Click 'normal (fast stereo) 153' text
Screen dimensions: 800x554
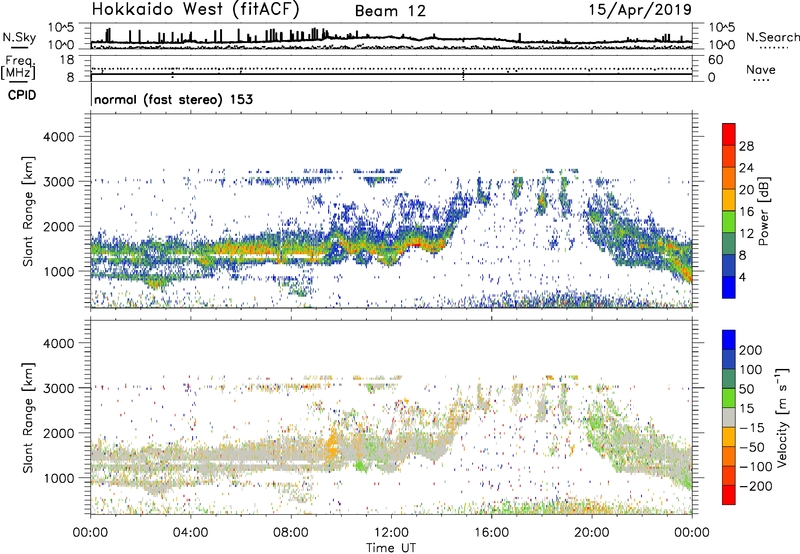pos(173,99)
